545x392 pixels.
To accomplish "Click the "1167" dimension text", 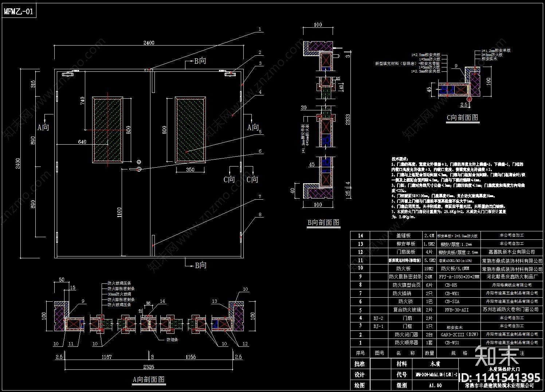I will 106,357.
